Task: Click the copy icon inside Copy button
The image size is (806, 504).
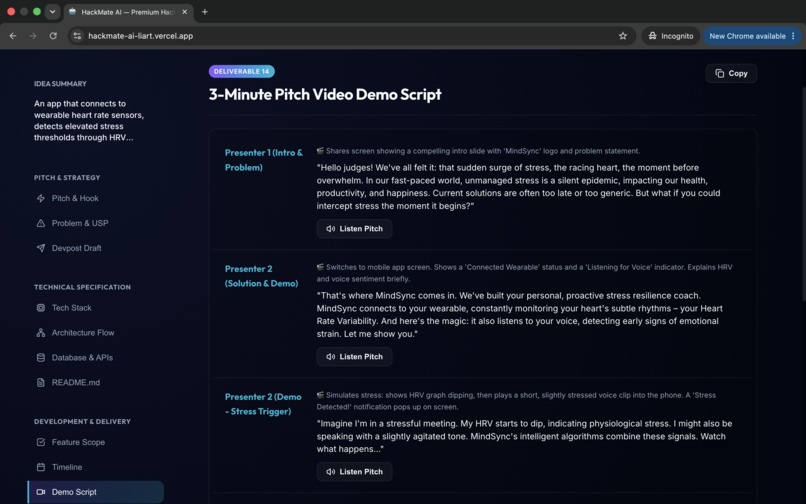Action: [720, 74]
